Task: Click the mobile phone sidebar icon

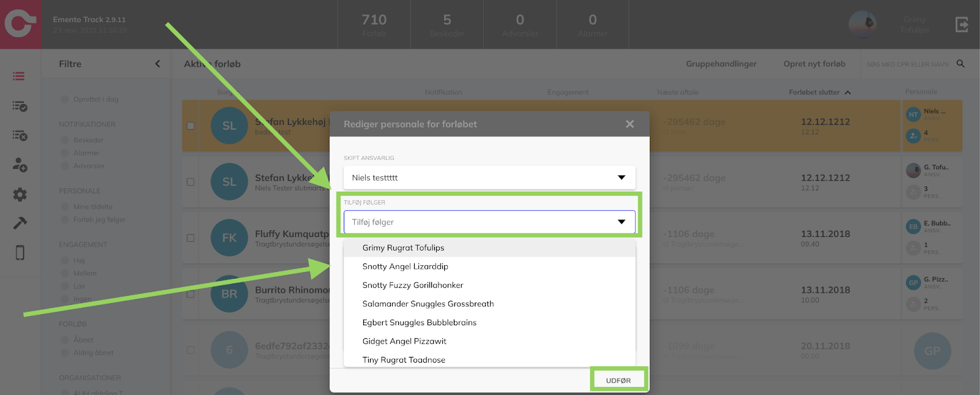Action: click(20, 252)
